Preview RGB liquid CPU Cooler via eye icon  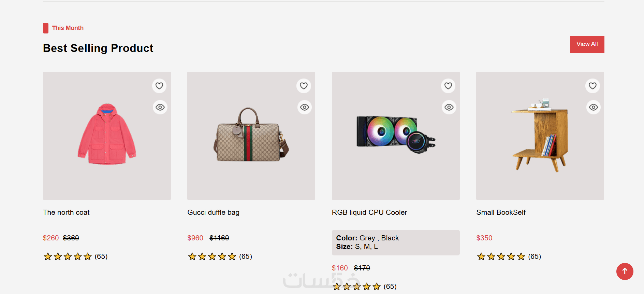point(449,107)
